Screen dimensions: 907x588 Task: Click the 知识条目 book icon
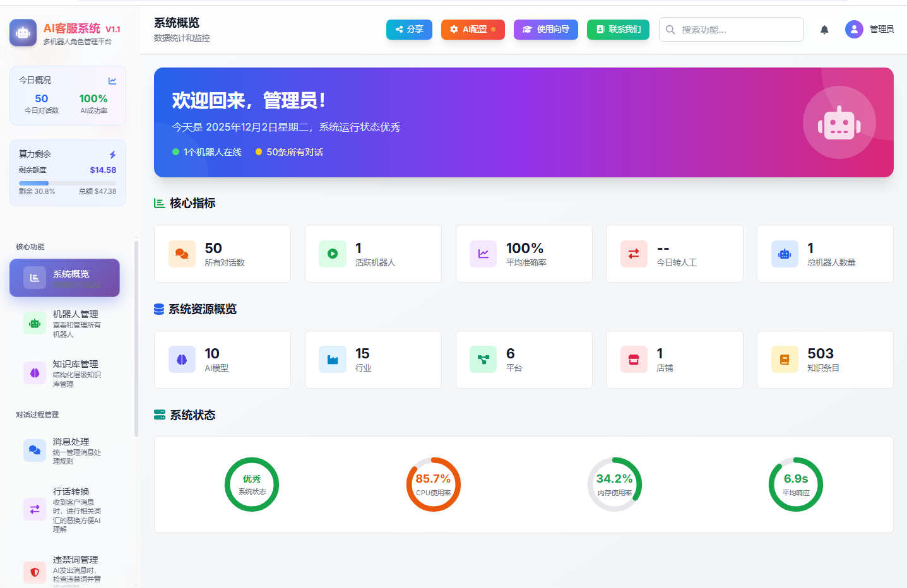(x=785, y=360)
